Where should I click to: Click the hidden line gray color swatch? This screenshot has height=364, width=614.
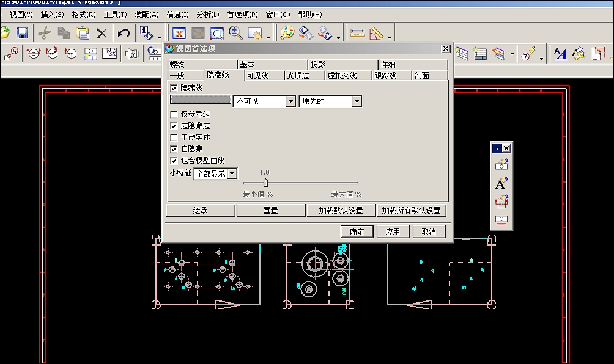pos(201,100)
